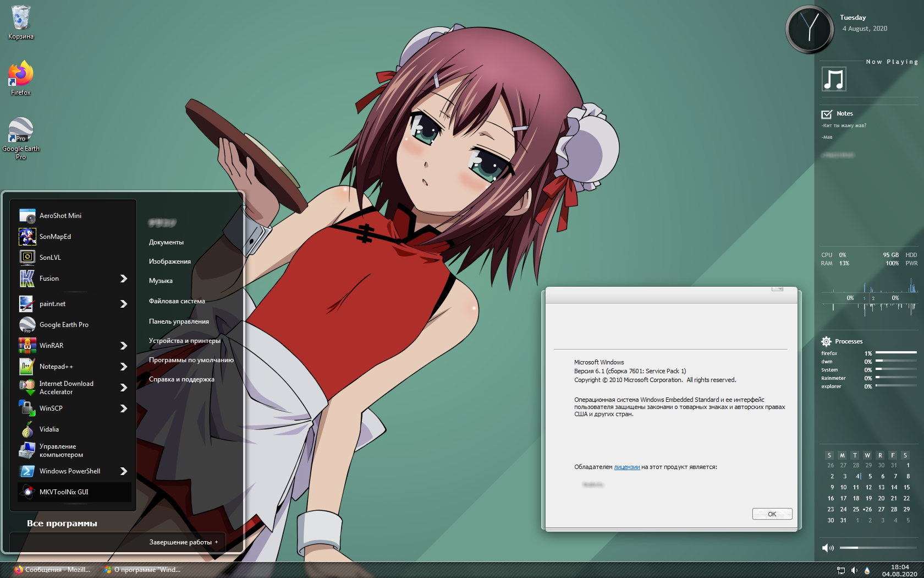Click Завершение работы button
The height and width of the screenshot is (578, 924).
[180, 542]
